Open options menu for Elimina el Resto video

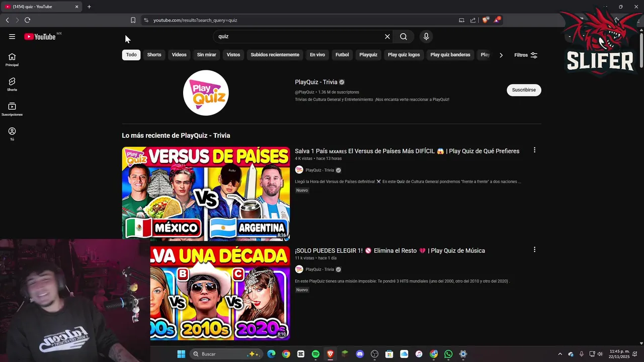tap(534, 249)
